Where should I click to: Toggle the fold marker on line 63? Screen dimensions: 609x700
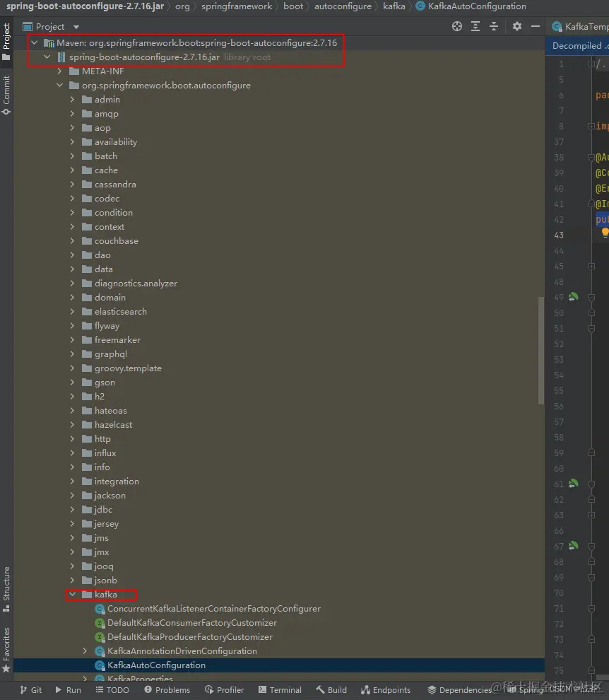pos(591,515)
